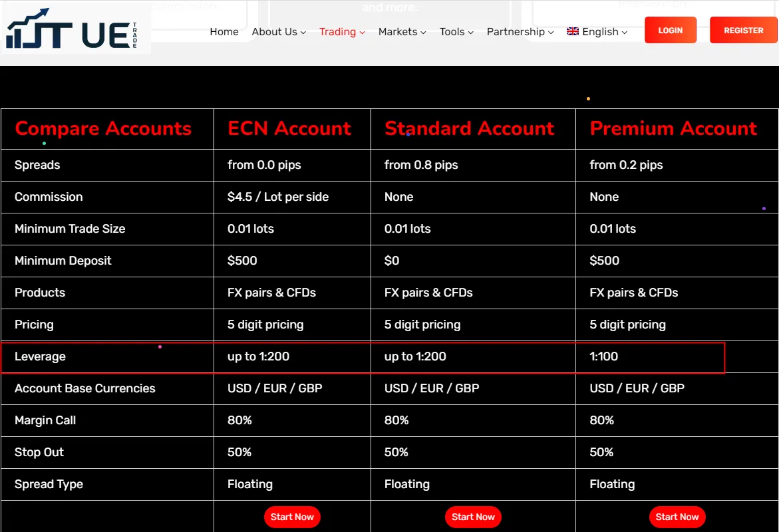Click the Minimum Deposit row label
Screen dimensions: 779x532
63,261
